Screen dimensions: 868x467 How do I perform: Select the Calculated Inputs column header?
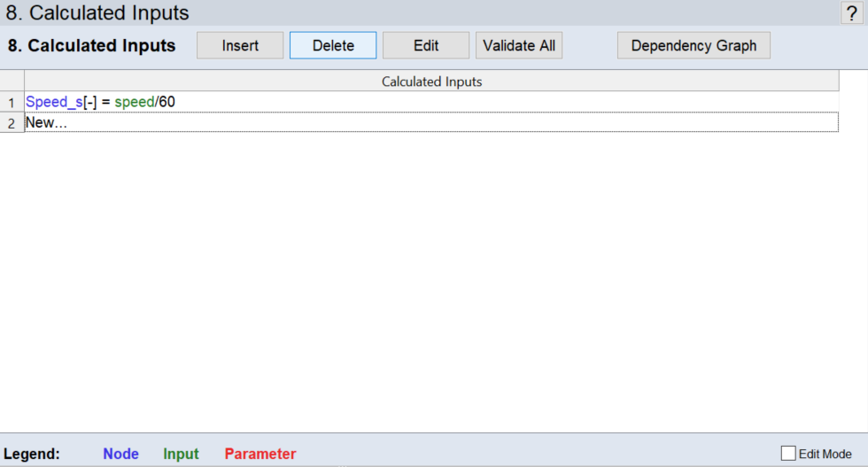(431, 82)
